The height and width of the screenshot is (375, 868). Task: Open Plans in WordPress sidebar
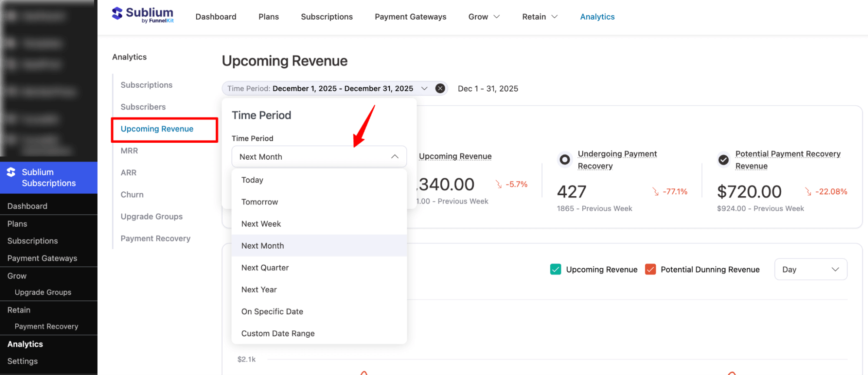point(17,224)
